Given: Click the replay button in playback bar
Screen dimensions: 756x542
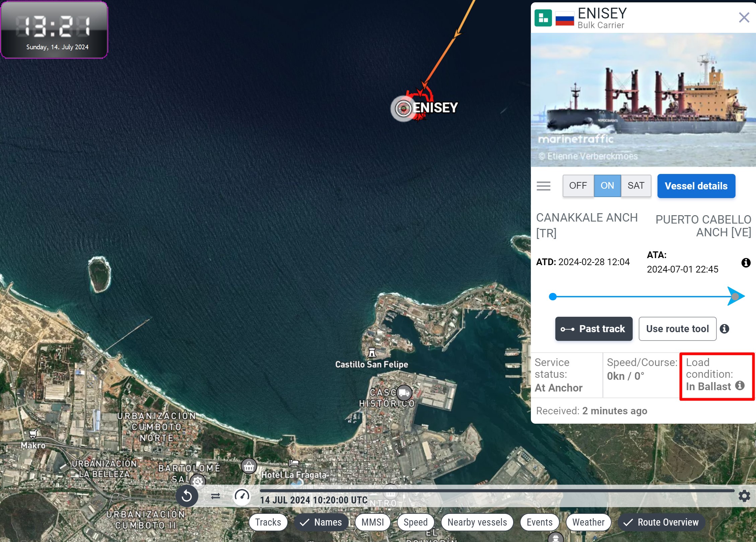Looking at the screenshot, I should (187, 496).
